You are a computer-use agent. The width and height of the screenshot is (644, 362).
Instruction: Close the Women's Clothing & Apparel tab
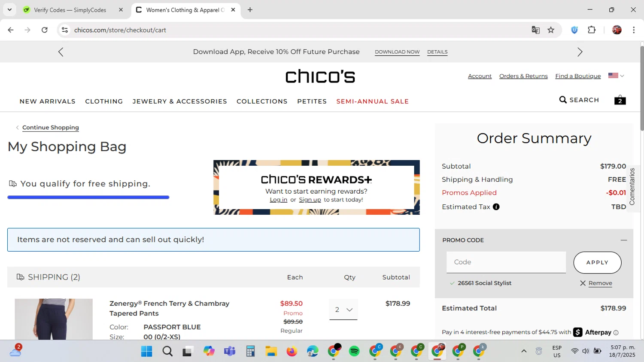(233, 10)
